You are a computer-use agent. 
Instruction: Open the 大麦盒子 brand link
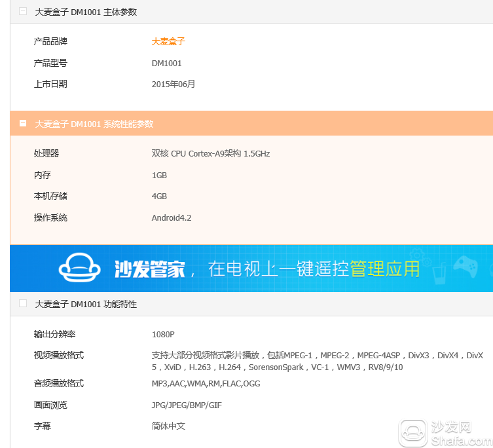point(168,41)
